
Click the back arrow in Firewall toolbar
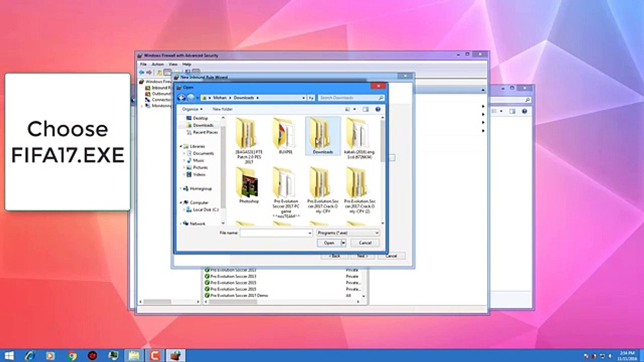pos(142,72)
